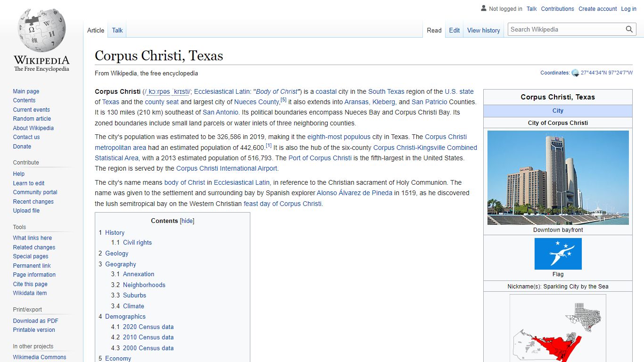
Task: Click Create account
Action: coord(598,9)
